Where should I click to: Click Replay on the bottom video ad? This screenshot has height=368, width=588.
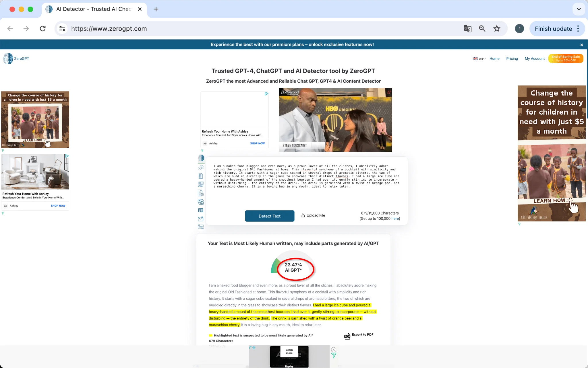289,366
